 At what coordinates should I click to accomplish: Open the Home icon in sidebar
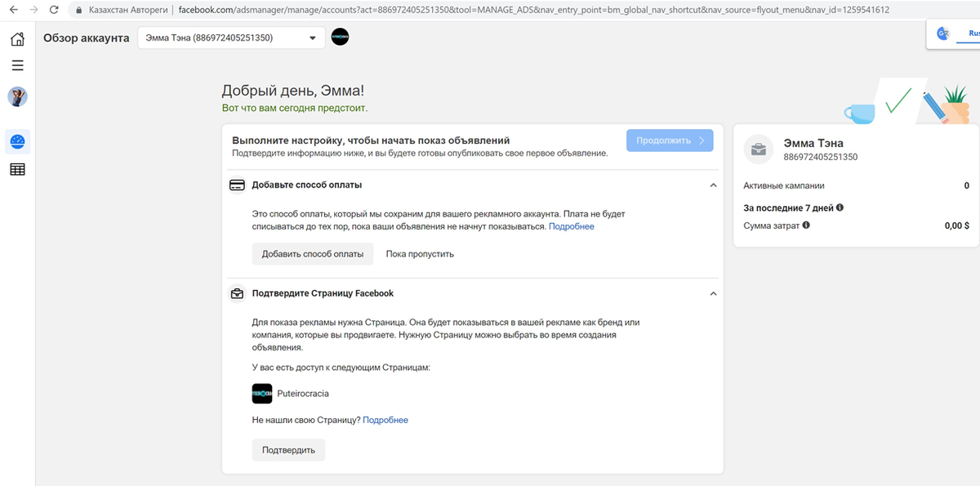[x=17, y=39]
